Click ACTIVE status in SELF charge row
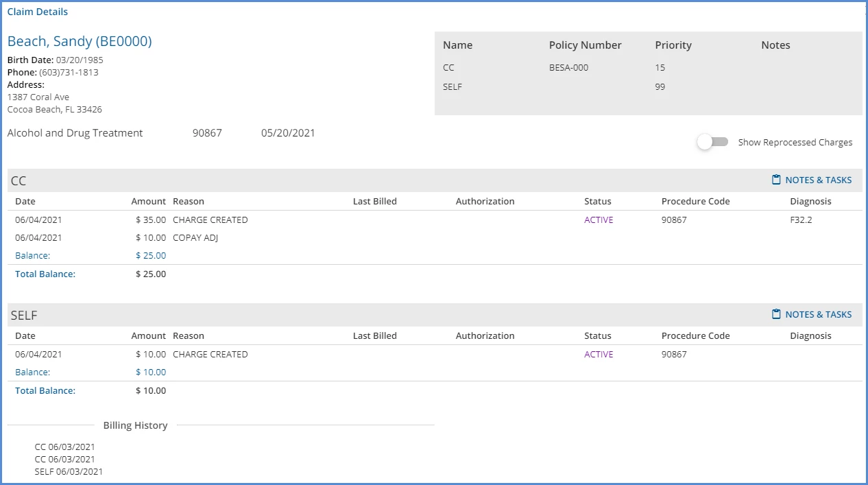This screenshot has height=485, width=868. click(x=599, y=355)
